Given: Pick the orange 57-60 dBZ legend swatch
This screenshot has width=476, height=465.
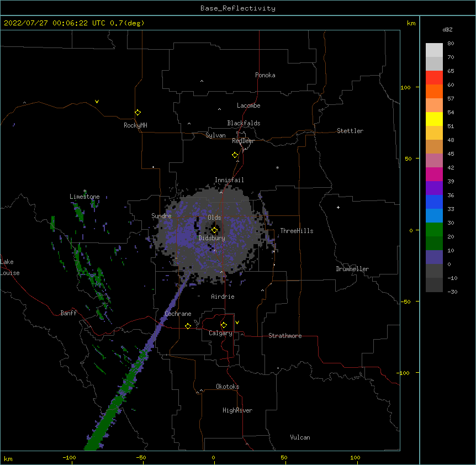Looking at the screenshot, I should click(x=434, y=91).
